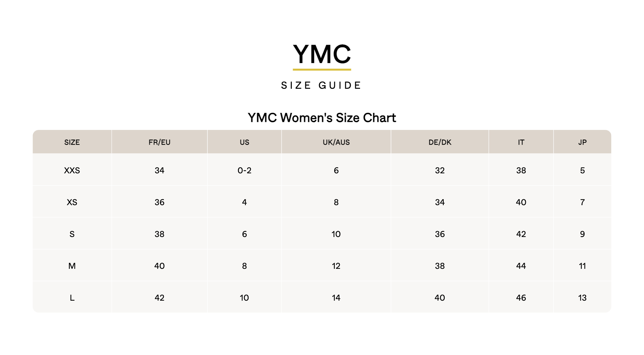Click the yellow underline beneath YMC logo
This screenshot has width=644, height=355.
(322, 69)
